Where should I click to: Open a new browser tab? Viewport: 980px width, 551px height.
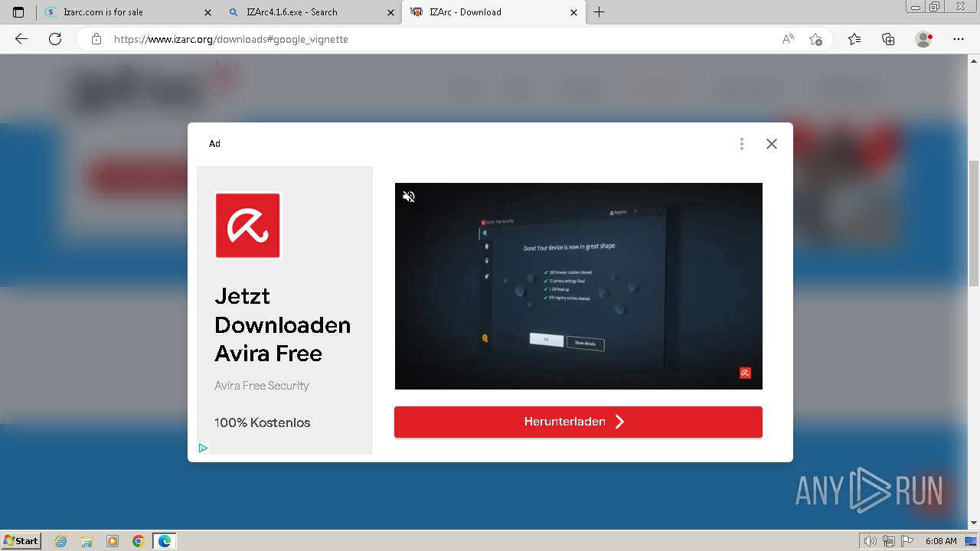coord(599,12)
